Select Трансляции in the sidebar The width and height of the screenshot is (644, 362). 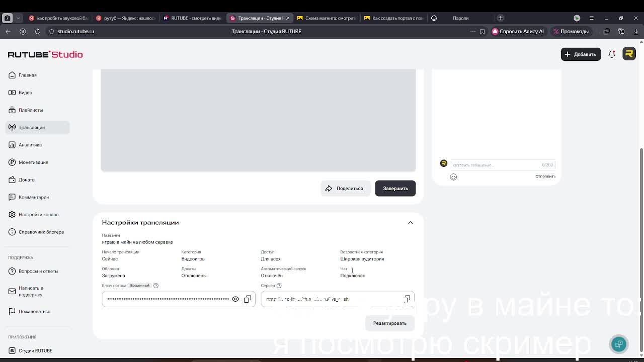(38, 127)
